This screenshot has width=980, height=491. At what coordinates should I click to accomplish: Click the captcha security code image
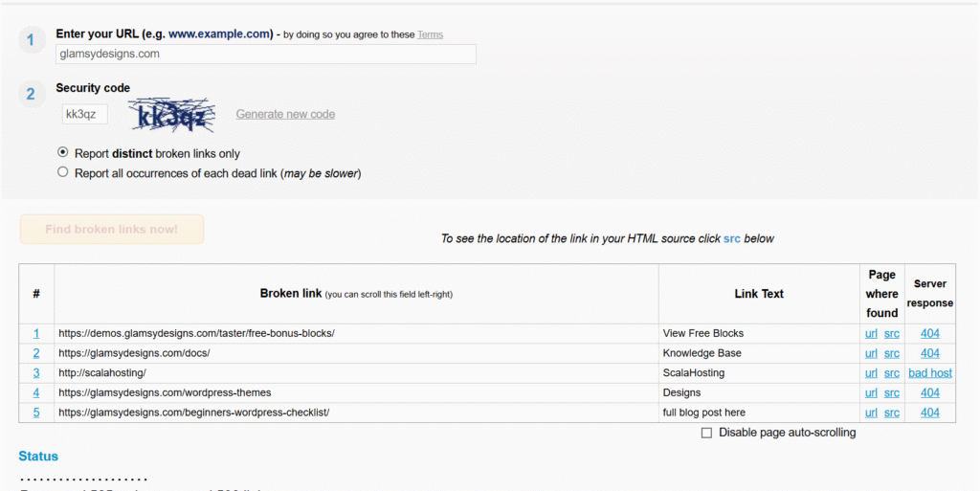pyautogui.click(x=171, y=115)
